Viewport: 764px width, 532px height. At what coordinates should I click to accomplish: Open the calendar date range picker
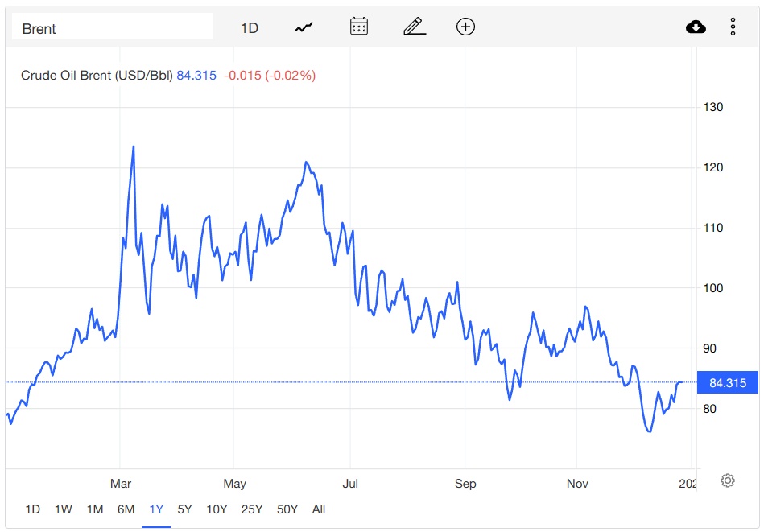(x=359, y=27)
